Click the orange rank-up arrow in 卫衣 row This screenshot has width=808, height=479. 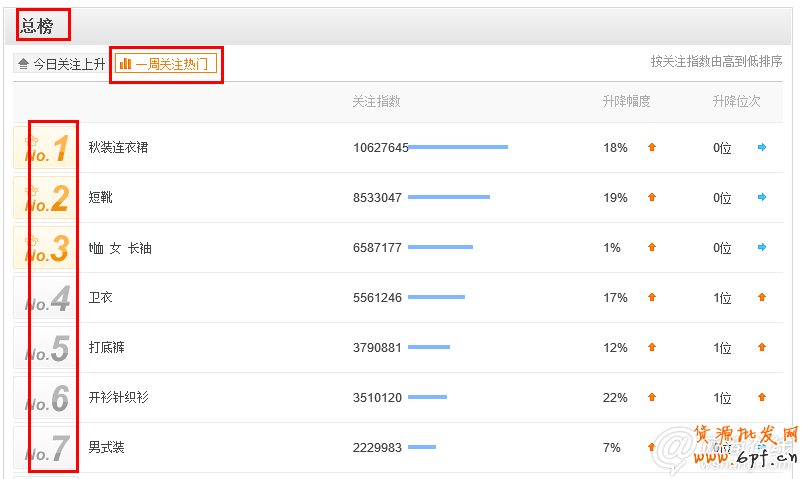(x=762, y=298)
